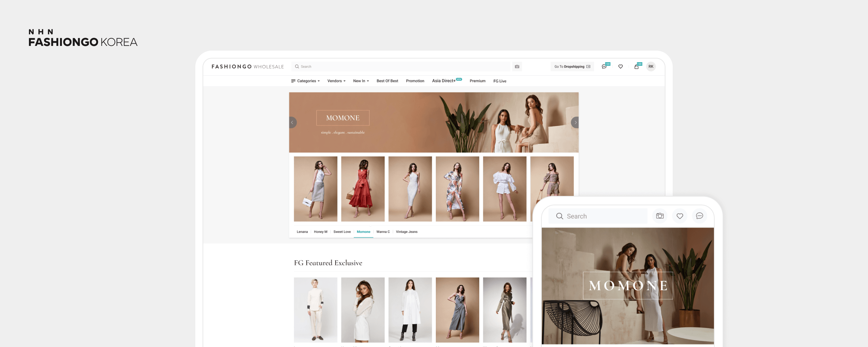Select the Wanna C vendor tab
868x347 pixels.
pos(383,232)
